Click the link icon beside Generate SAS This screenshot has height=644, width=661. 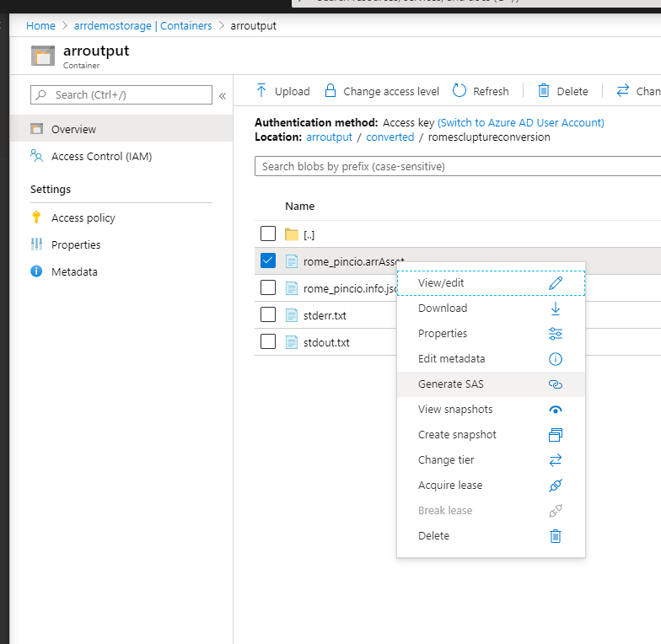(556, 384)
